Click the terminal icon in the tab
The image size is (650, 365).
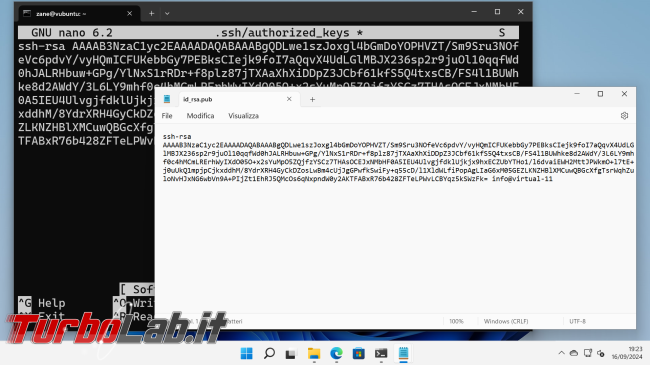click(27, 14)
